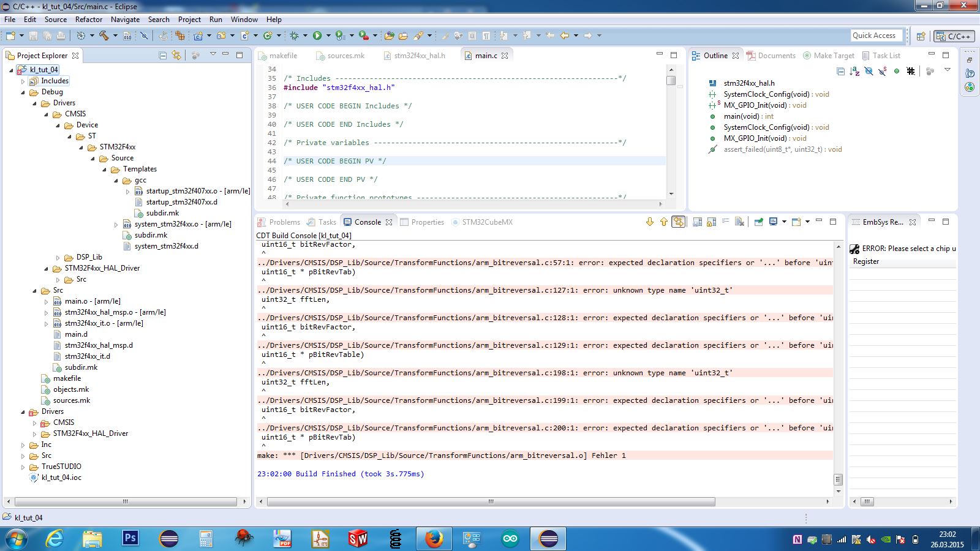Click Console previous error up arrow

664,222
